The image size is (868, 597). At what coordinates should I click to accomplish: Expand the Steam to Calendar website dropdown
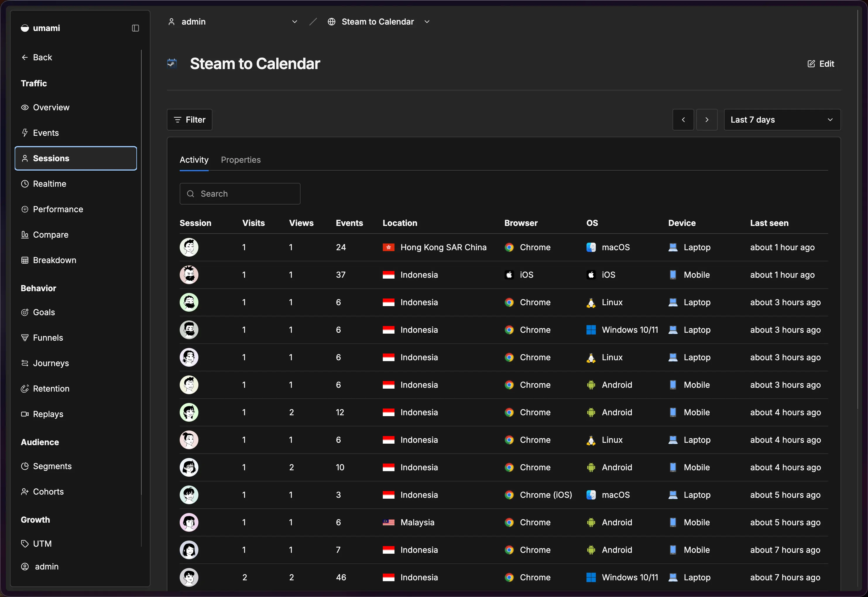point(378,22)
